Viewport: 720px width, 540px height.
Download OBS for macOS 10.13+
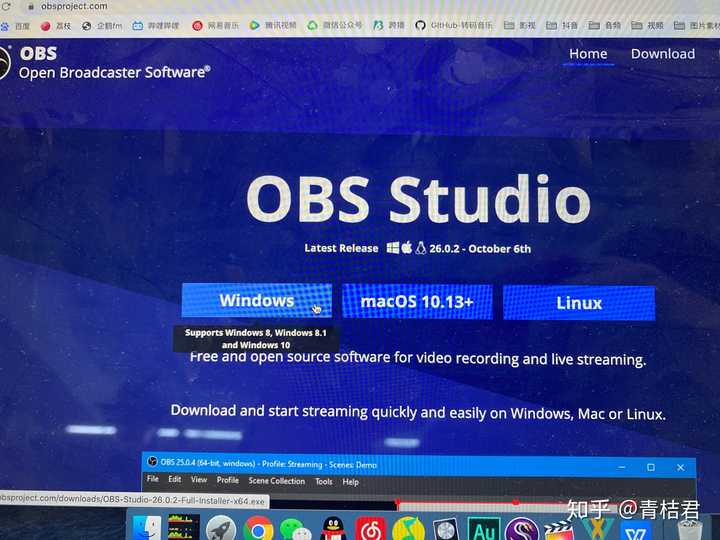417,302
